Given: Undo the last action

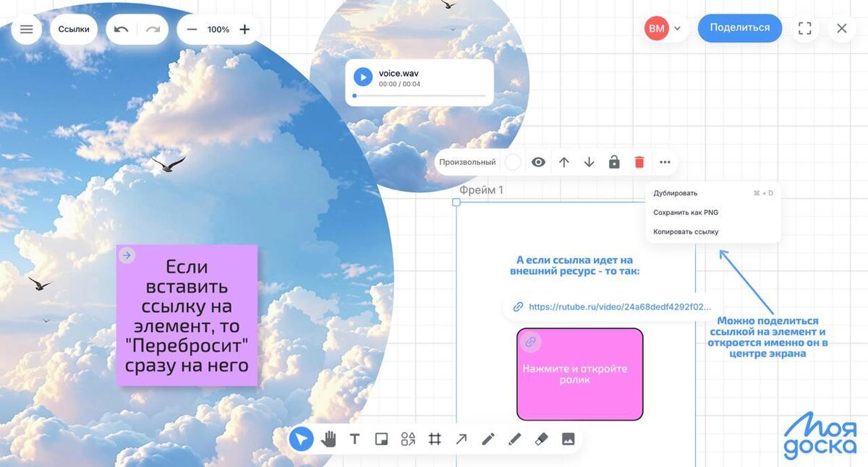Looking at the screenshot, I should coord(122,30).
